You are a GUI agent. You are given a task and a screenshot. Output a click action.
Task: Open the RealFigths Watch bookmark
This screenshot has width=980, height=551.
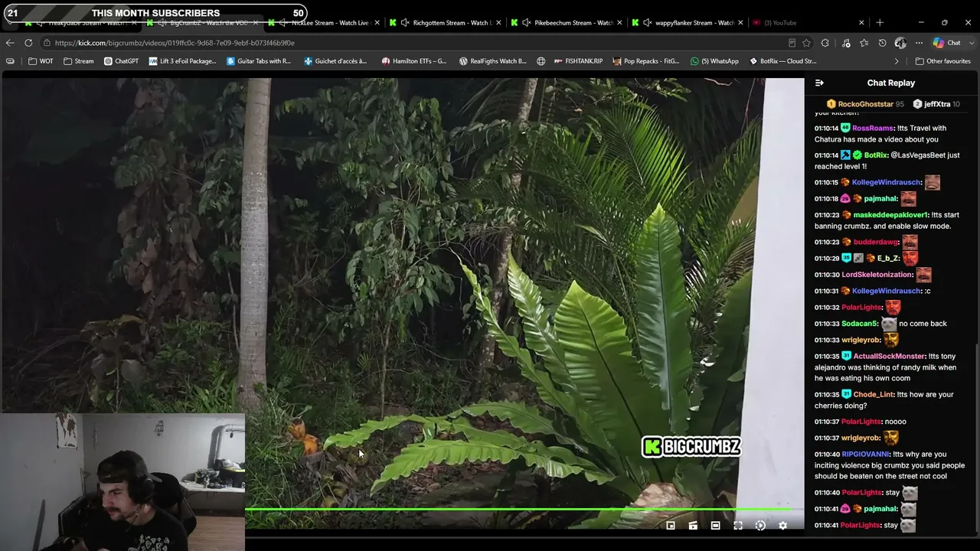[x=492, y=61]
